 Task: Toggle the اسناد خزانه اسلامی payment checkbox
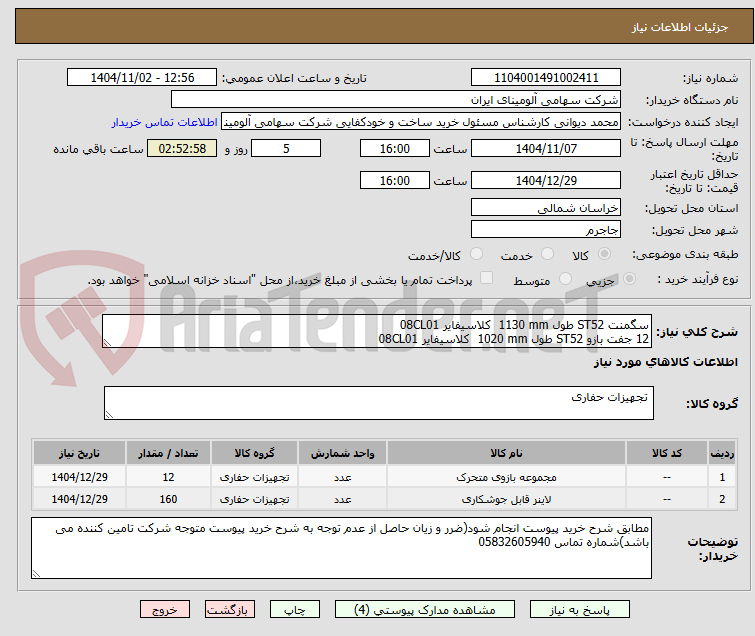[x=487, y=278]
